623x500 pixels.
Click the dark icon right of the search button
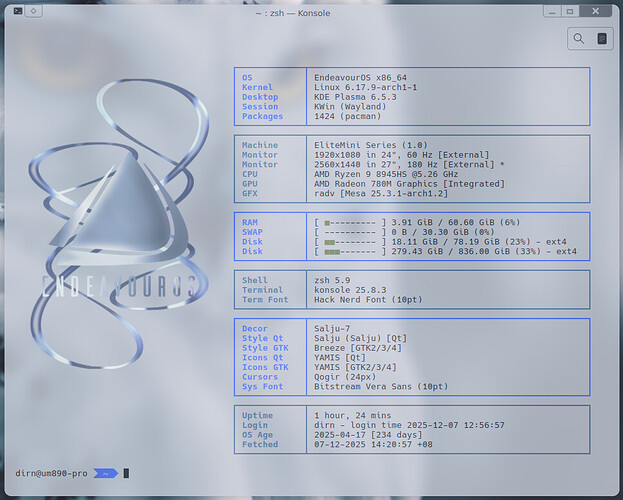click(x=602, y=39)
